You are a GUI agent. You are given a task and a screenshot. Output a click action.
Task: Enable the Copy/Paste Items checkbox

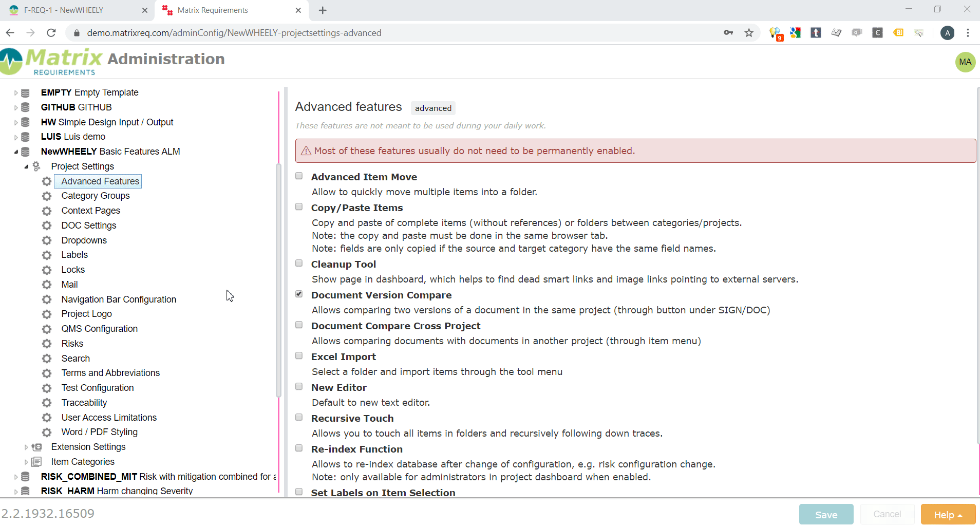point(299,207)
